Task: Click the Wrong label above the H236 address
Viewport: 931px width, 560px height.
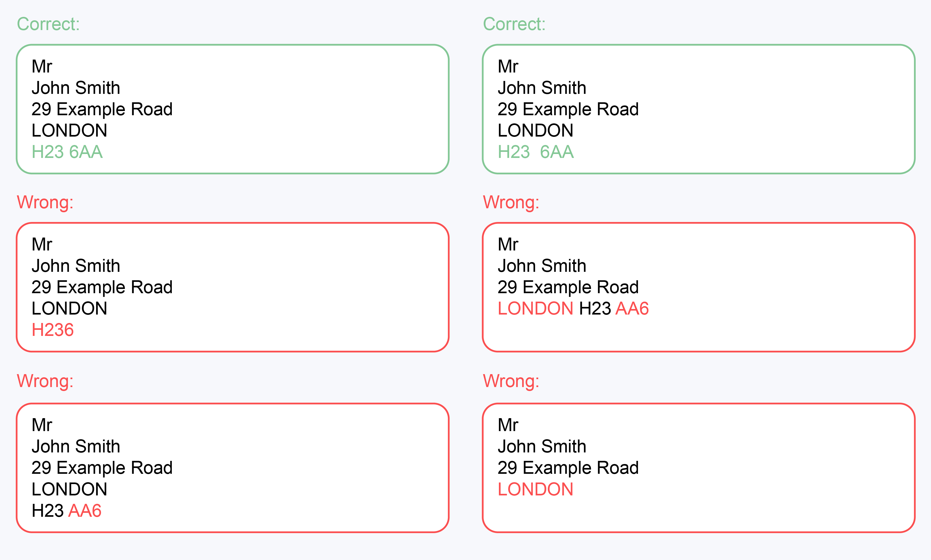Action: [45, 203]
